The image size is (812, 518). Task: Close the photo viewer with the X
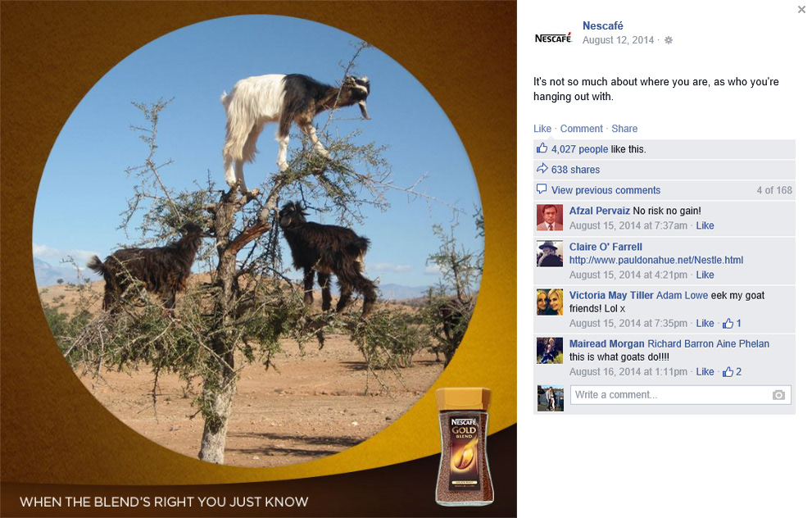click(801, 10)
